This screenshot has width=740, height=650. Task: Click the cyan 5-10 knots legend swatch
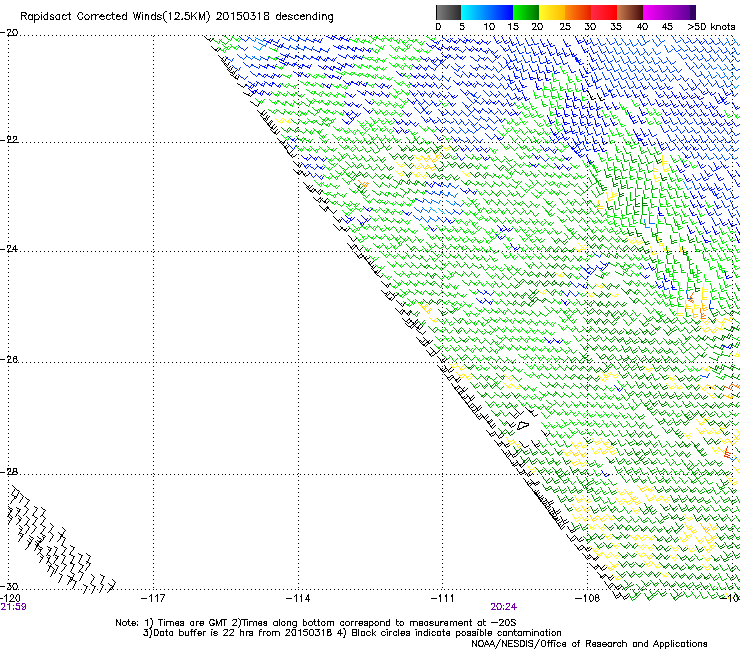coord(474,12)
